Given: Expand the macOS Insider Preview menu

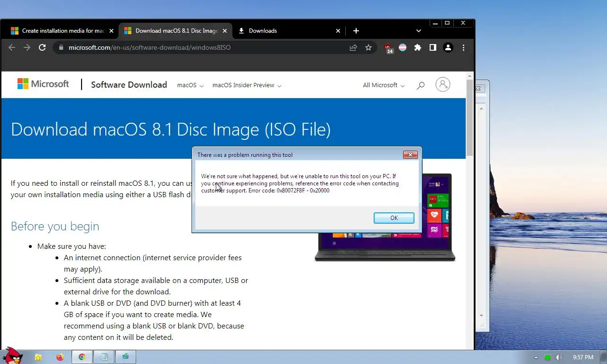Looking at the screenshot, I should [247, 85].
